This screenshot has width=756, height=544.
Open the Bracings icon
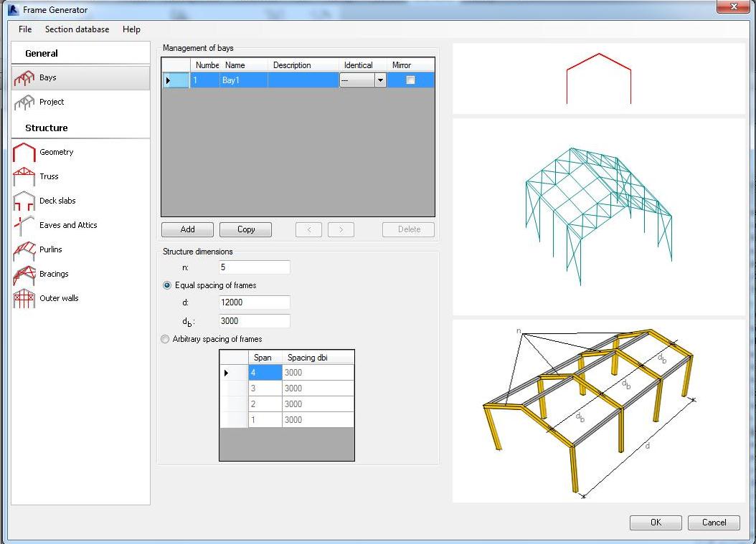[24, 274]
